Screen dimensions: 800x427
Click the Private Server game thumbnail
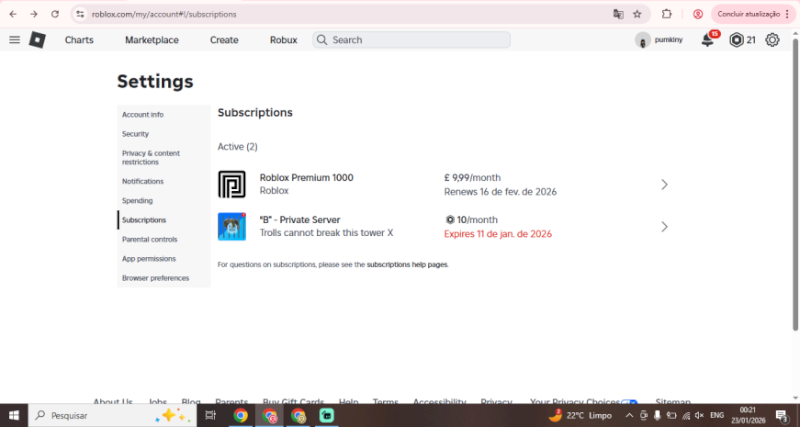pos(232,227)
